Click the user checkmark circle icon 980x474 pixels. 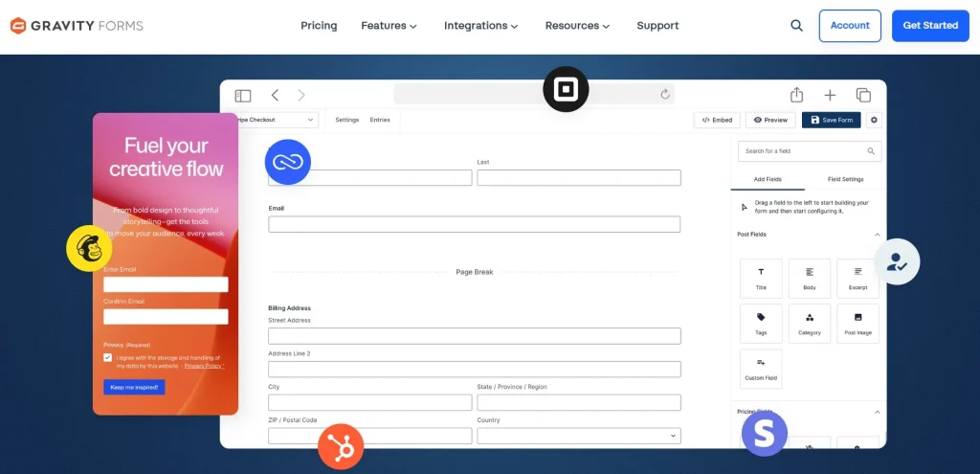[897, 261]
